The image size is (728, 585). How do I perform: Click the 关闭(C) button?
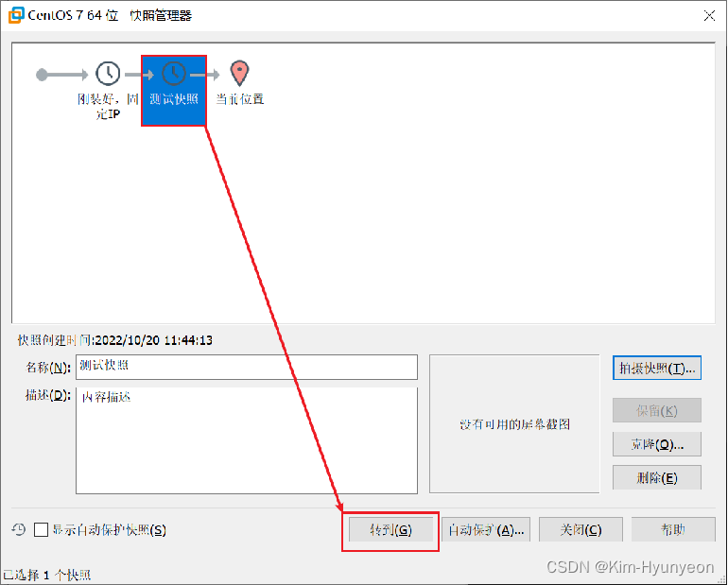pyautogui.click(x=581, y=529)
